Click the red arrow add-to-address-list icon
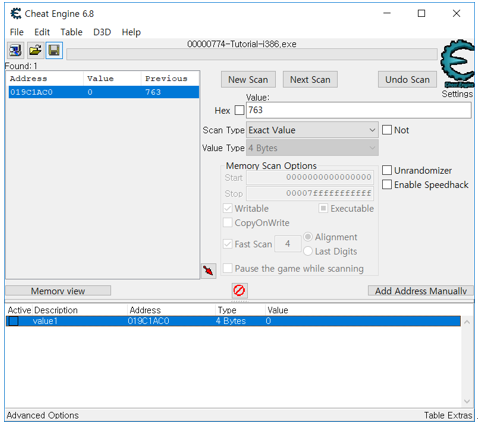This screenshot has height=423, width=478. pos(209,270)
